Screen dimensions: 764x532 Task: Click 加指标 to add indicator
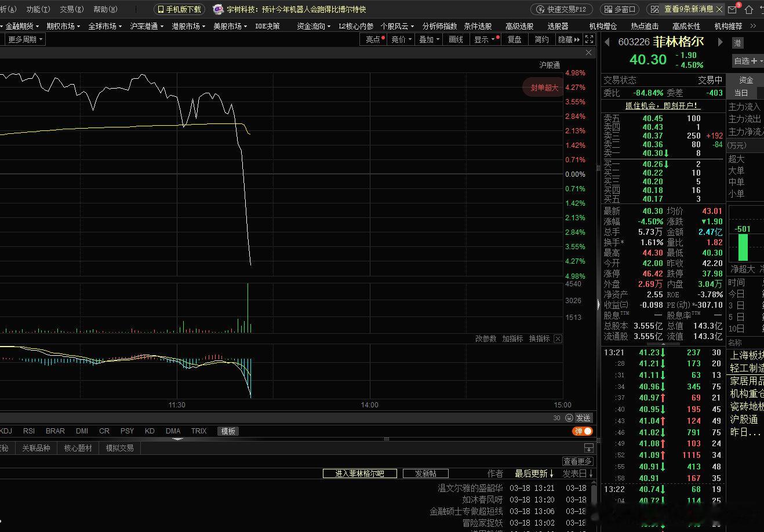pyautogui.click(x=512, y=338)
